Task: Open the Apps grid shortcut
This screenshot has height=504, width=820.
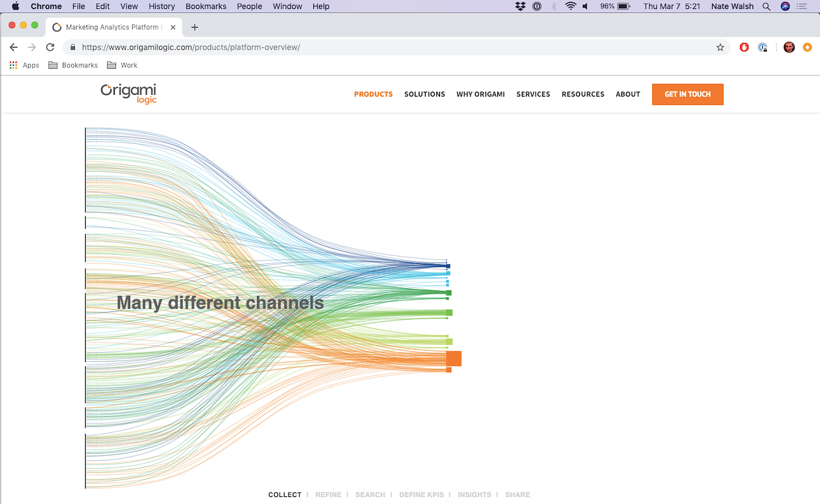Action: 24,65
